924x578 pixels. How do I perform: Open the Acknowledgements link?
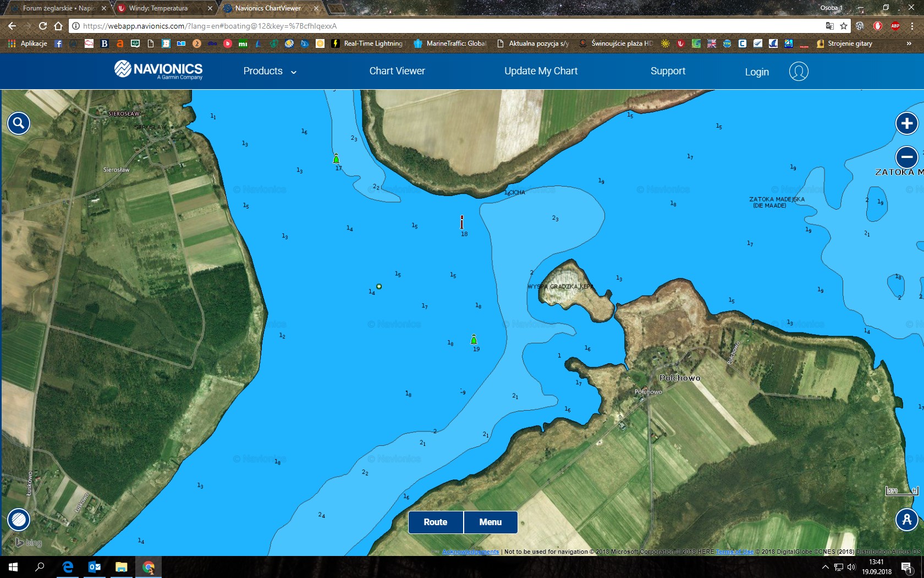471,552
